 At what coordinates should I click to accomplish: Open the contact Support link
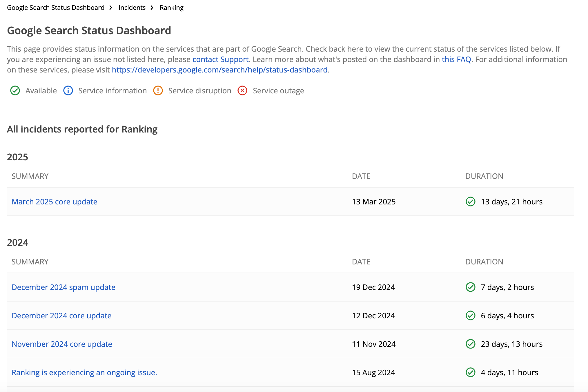(x=221, y=59)
